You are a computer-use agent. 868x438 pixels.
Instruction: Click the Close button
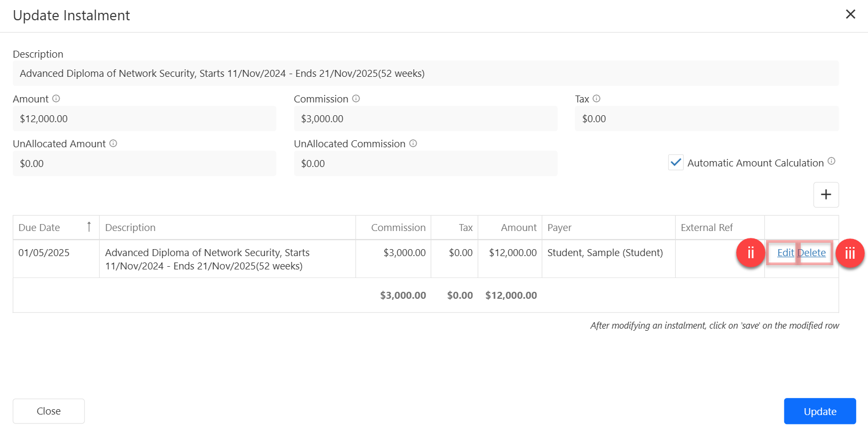point(49,411)
